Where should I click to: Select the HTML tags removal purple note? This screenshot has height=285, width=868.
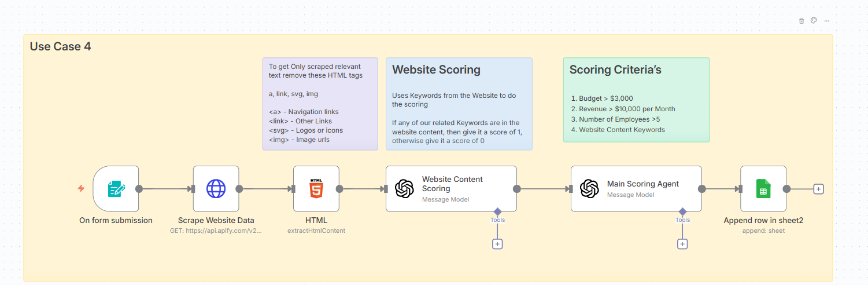[x=320, y=104]
